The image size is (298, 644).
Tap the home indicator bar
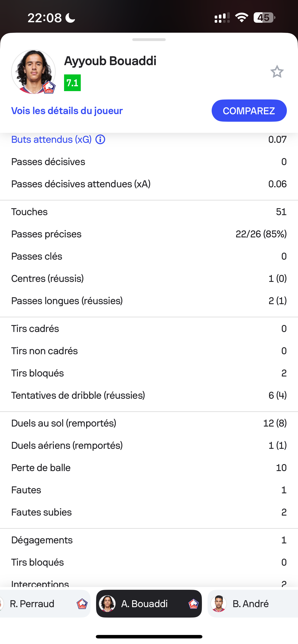pos(149,637)
